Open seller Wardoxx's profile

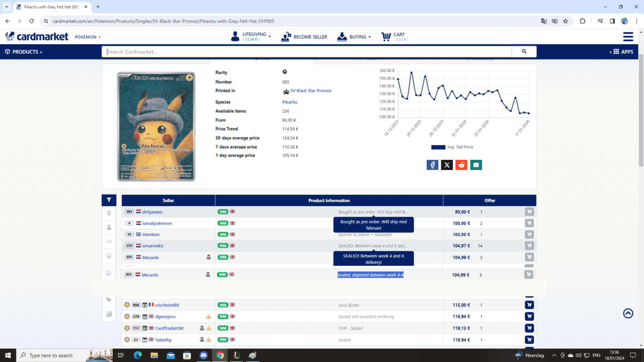point(150,235)
